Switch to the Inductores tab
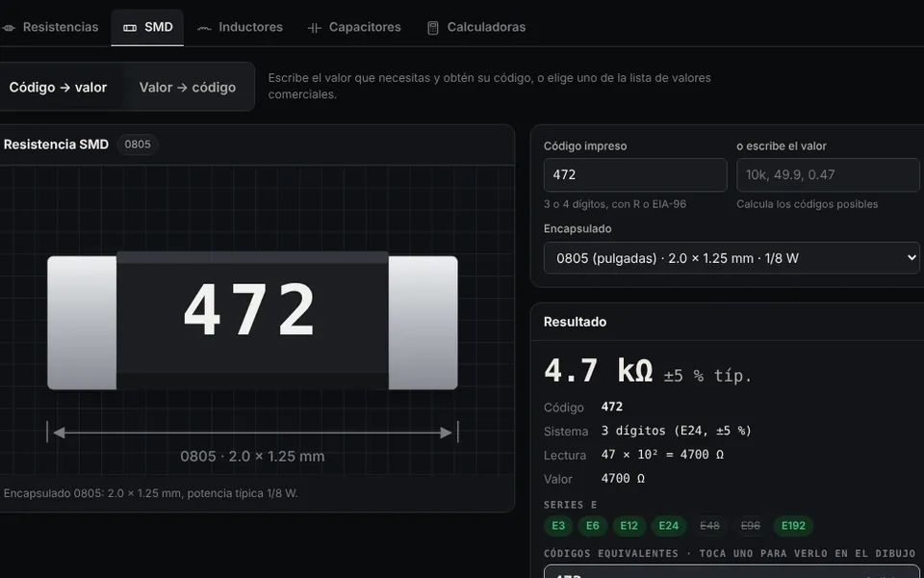 pyautogui.click(x=240, y=27)
